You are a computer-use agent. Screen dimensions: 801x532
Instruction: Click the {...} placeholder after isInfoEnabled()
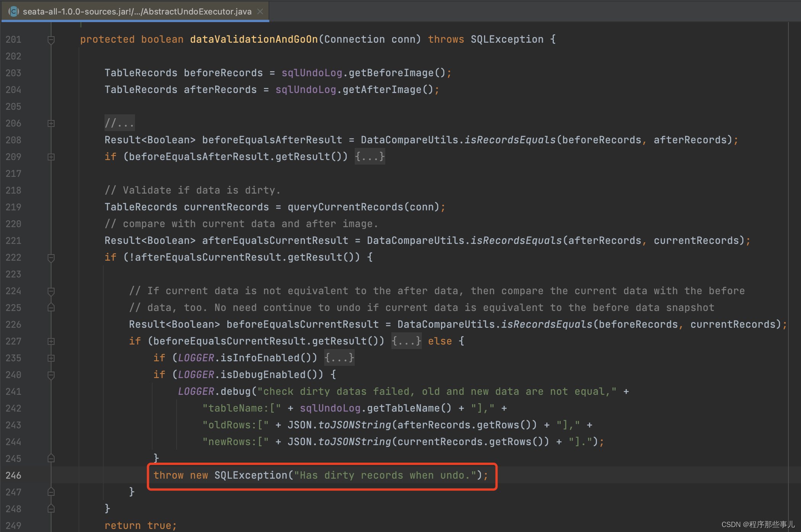click(x=339, y=358)
